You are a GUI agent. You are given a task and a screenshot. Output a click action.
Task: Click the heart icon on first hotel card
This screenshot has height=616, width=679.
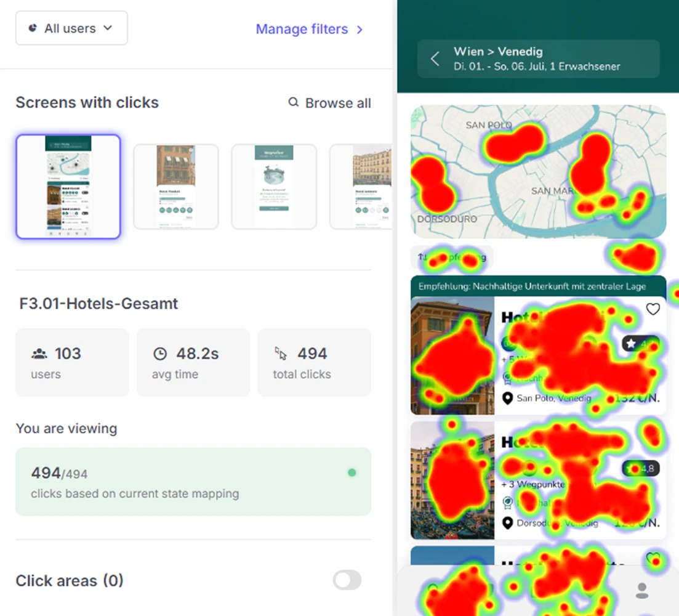pos(653,309)
